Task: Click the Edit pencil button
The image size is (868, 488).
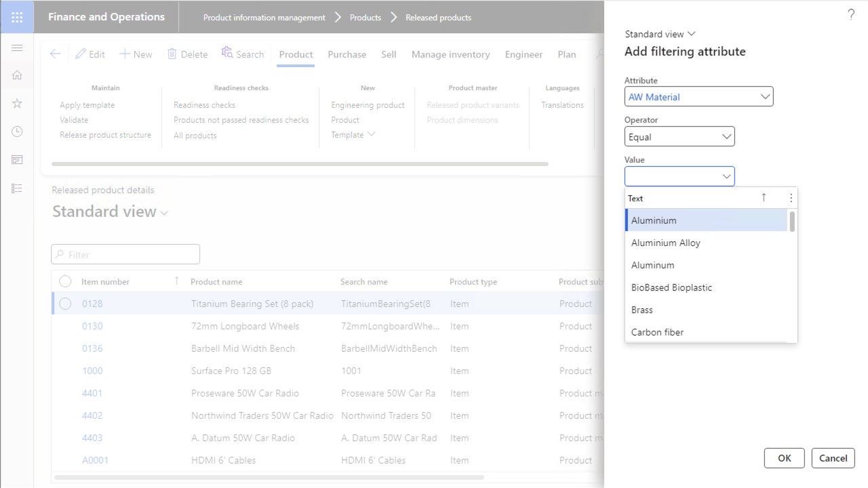Action: pyautogui.click(x=90, y=54)
